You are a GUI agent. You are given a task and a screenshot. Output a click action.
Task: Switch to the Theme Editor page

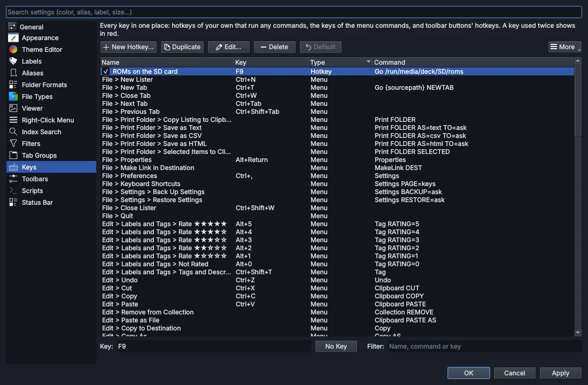pyautogui.click(x=51, y=50)
